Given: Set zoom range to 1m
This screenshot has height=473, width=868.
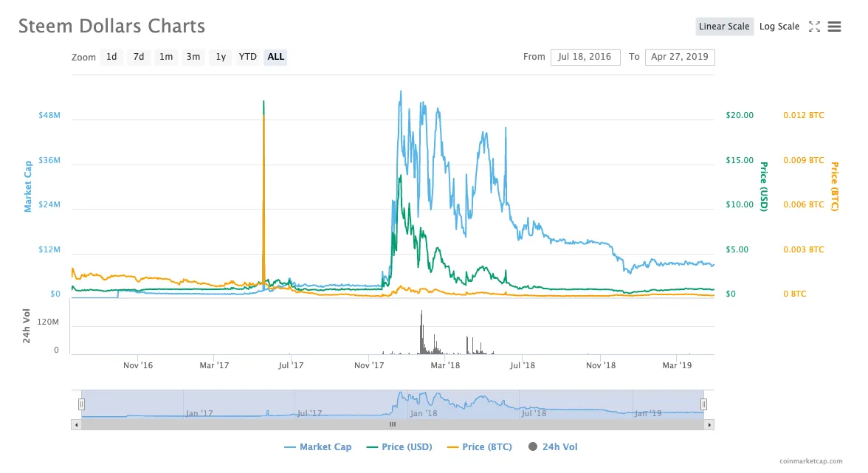Looking at the screenshot, I should (165, 57).
